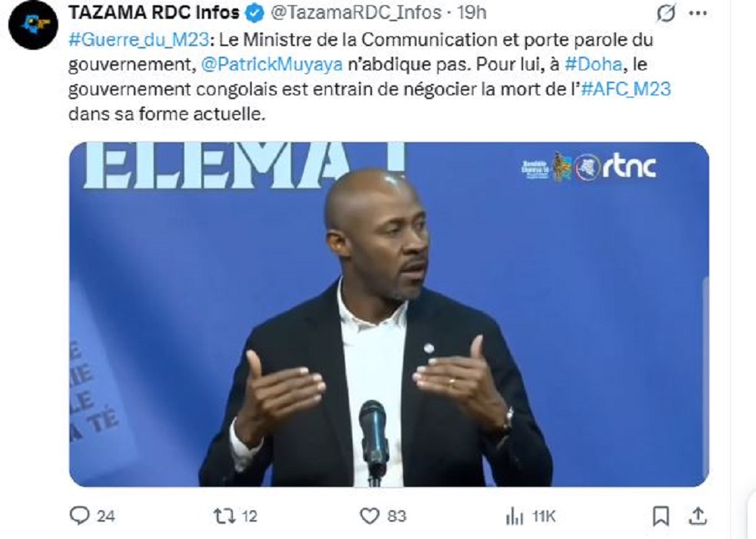Screen dimensions: 756x539
Task: Click the rtnc logo in video
Action: (629, 167)
